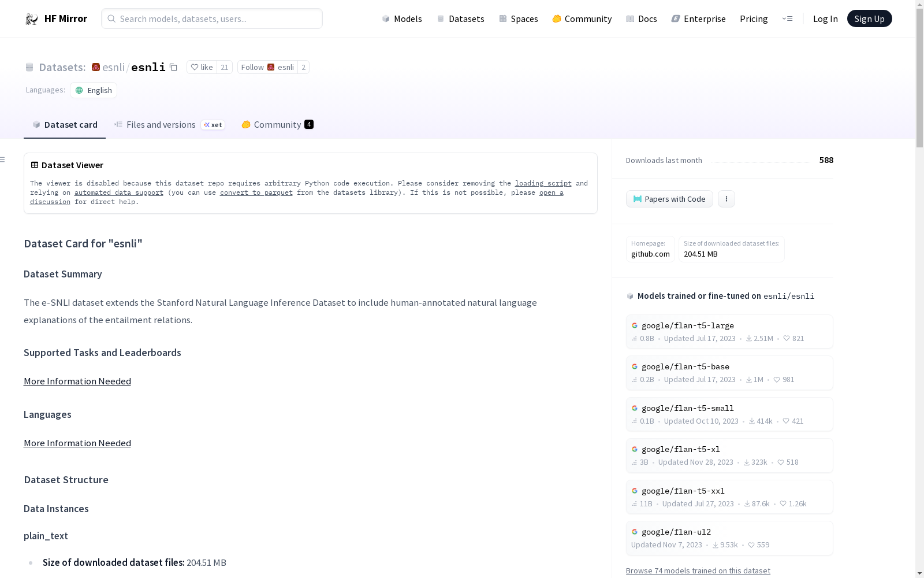Open google/flan-t5-large model card

(729, 332)
